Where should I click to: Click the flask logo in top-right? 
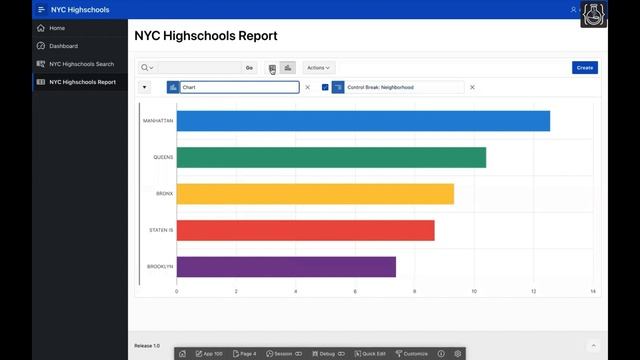[593, 14]
